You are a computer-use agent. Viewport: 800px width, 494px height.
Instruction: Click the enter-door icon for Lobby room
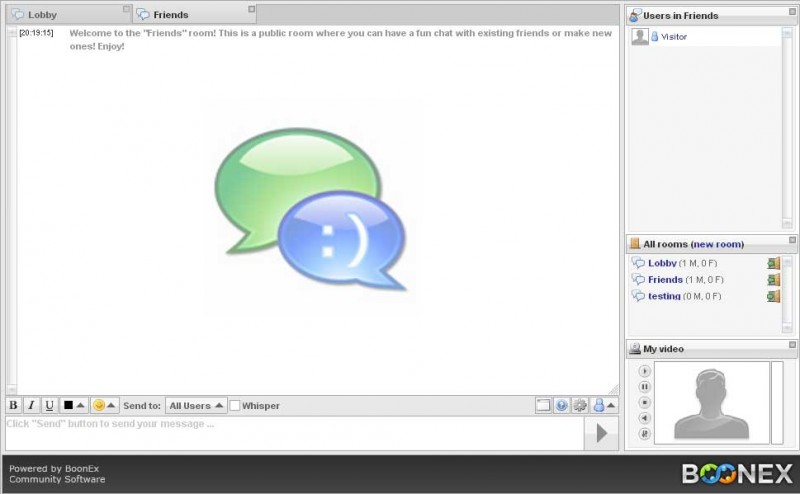pos(773,263)
